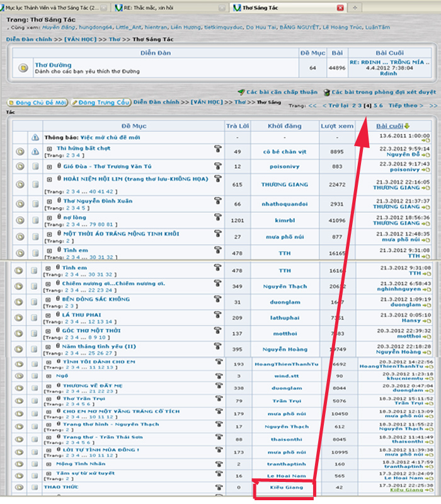Expand the 'LÁ THU PHAI' topic preview
This screenshot has height=504, width=441.
click(48, 316)
